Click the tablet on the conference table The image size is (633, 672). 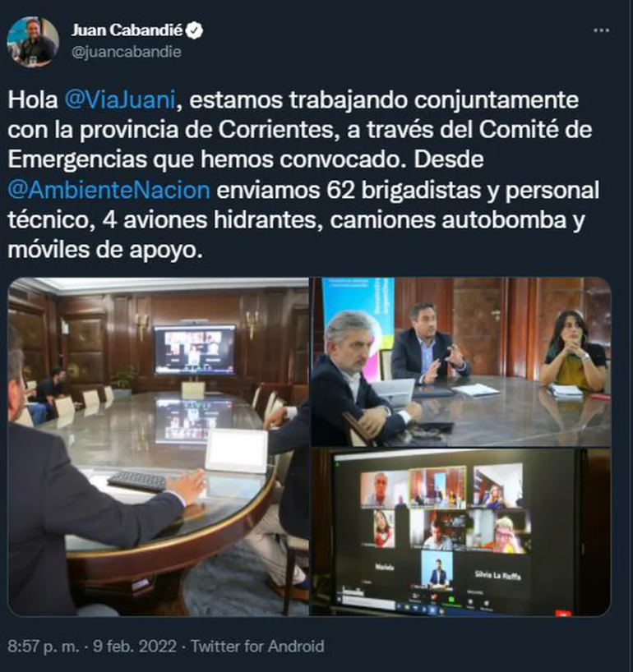point(236,450)
